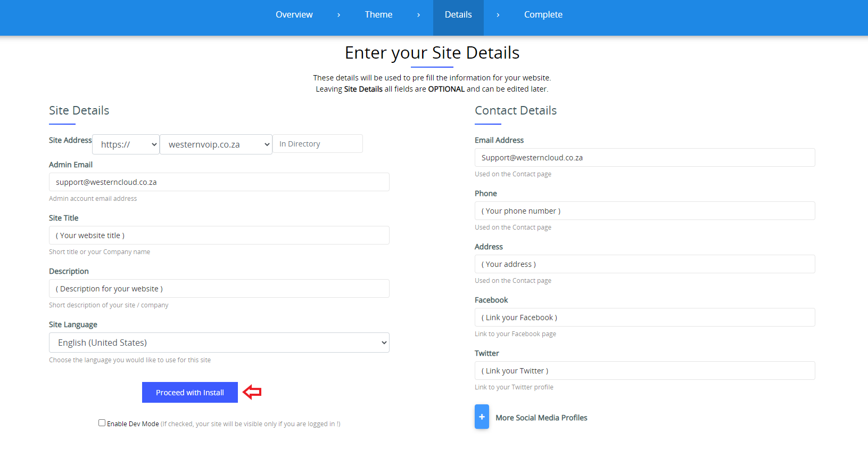Click into the Site Title field

pos(219,235)
